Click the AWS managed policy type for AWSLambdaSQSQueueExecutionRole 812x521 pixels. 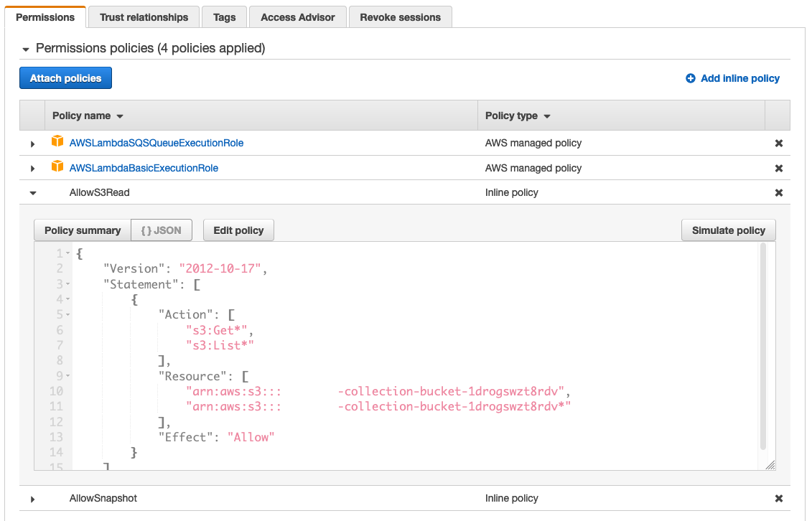[x=533, y=143]
